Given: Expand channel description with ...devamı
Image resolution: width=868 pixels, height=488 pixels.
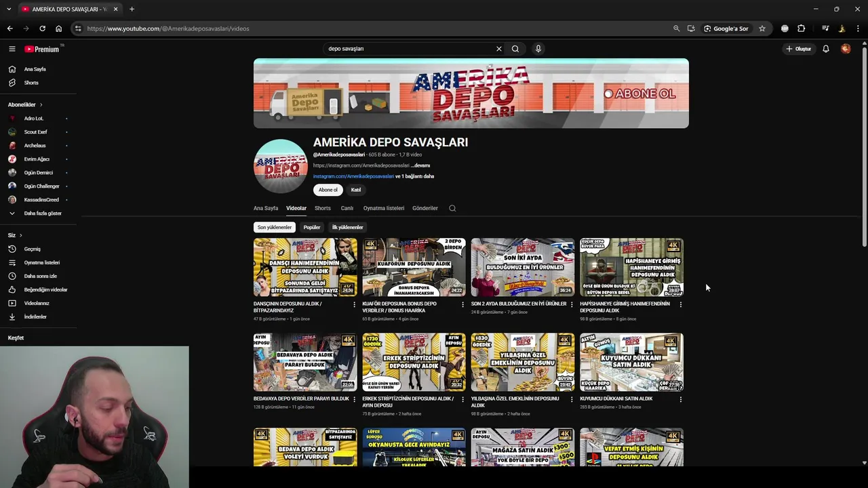Looking at the screenshot, I should (420, 165).
